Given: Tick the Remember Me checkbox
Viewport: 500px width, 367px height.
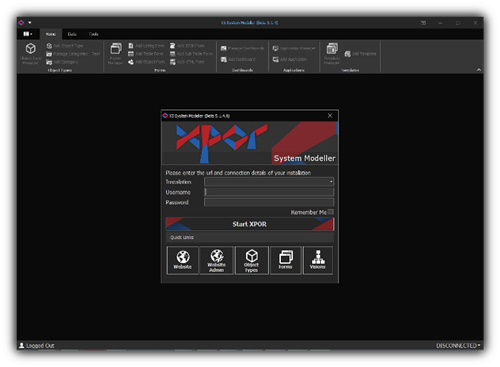Looking at the screenshot, I should coord(331,212).
